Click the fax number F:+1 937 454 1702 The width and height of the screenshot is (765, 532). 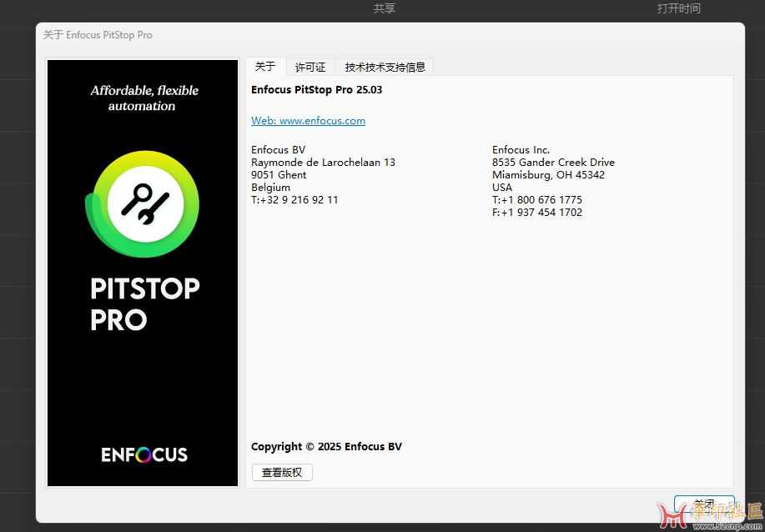click(537, 213)
